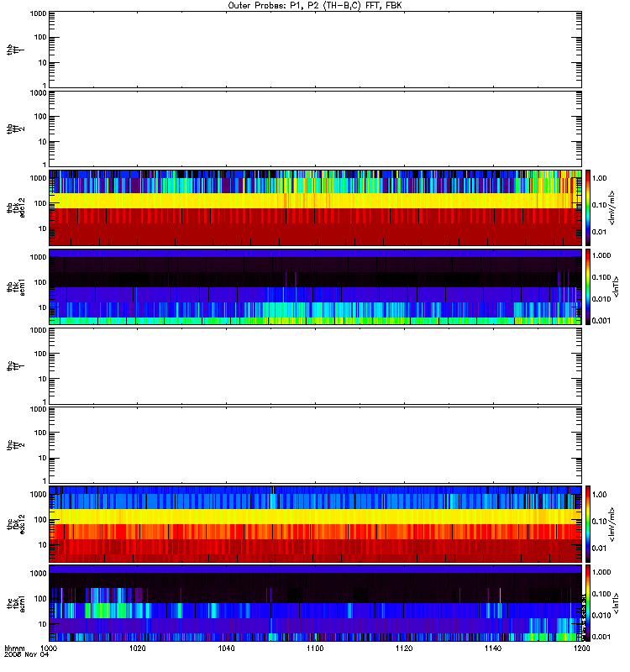The width and height of the screenshot is (630, 672).
Task: Click the '1200' time axis tick label
Action: [581, 648]
